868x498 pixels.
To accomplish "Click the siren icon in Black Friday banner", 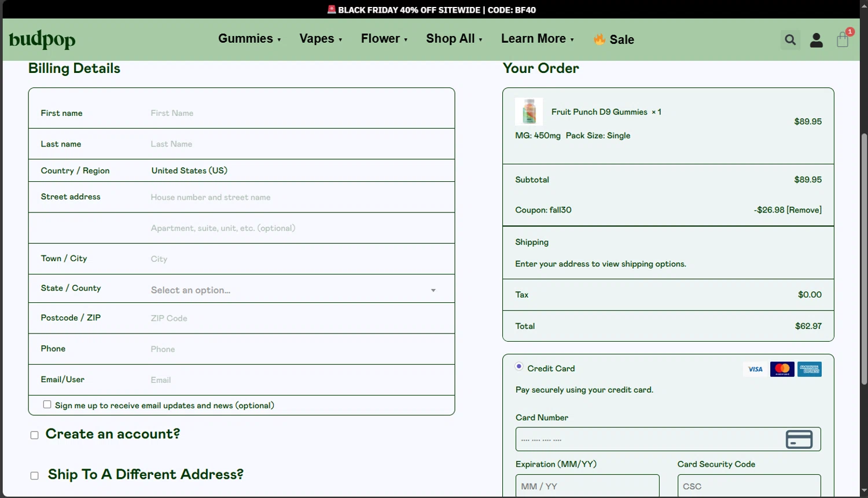I will pos(332,9).
